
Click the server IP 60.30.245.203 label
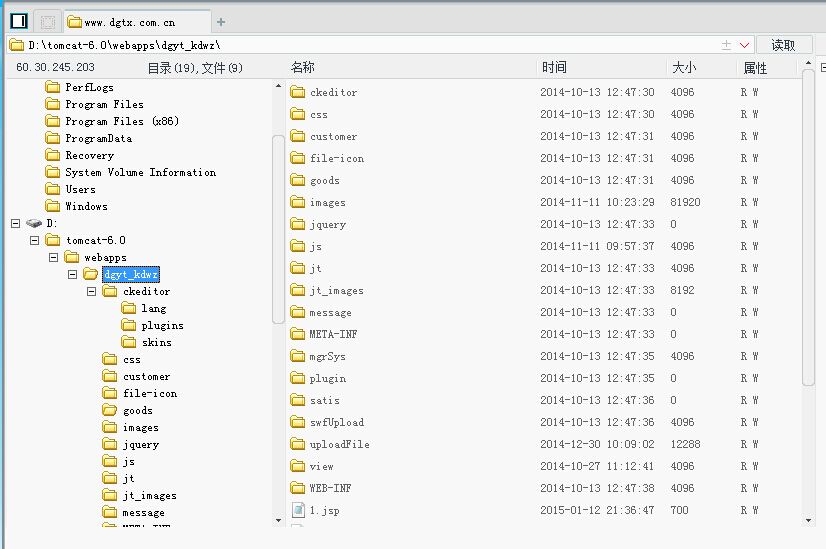tap(55, 67)
